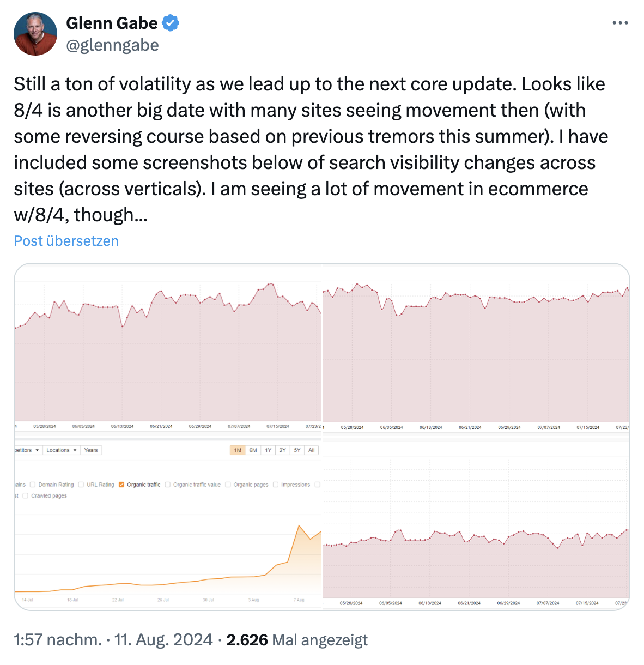Enable the Impressions checkbox
The image size is (644, 665).
point(276,484)
